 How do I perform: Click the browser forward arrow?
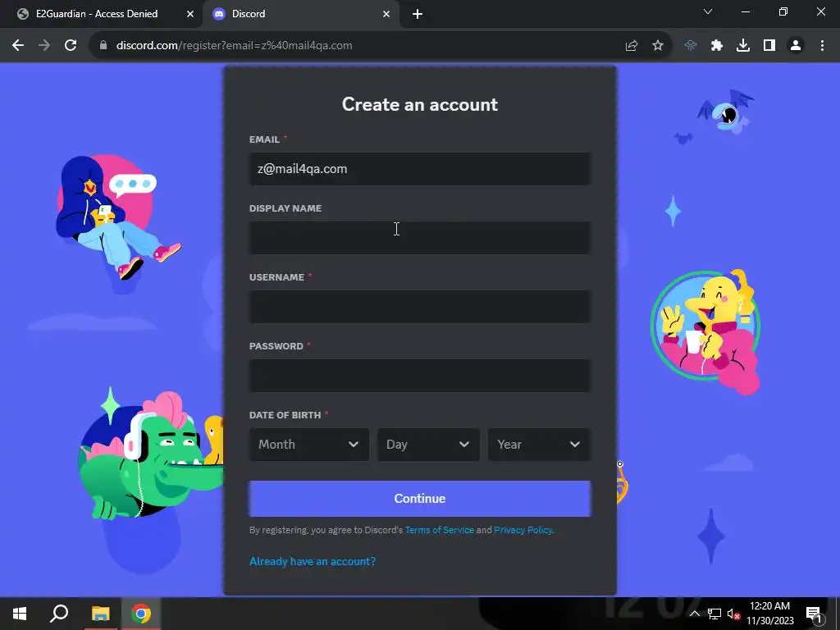pyautogui.click(x=44, y=46)
